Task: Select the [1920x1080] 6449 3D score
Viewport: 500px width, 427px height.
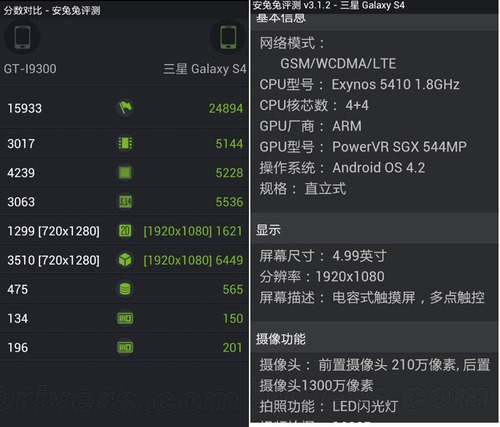Action: tap(193, 260)
